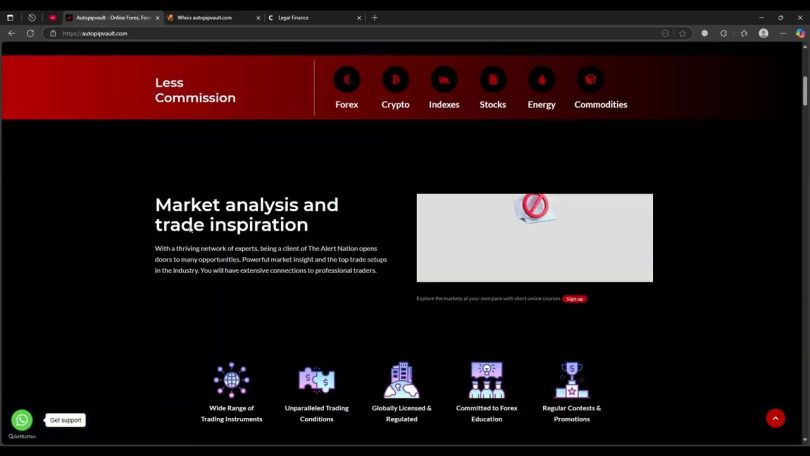Click the Globally Licensed & Regulated text
This screenshot has height=456, width=810.
tap(401, 414)
